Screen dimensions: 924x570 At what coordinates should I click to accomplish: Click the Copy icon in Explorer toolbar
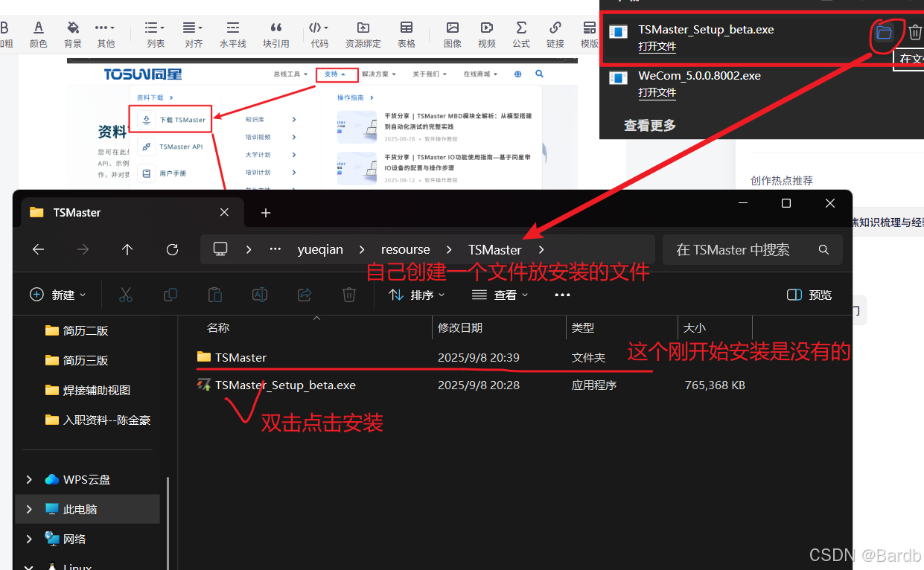point(170,295)
